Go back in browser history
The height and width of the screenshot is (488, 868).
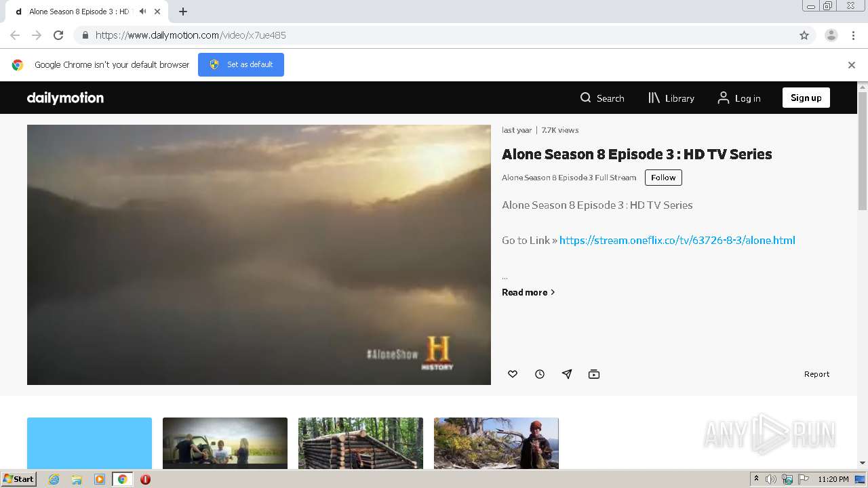coord(15,35)
